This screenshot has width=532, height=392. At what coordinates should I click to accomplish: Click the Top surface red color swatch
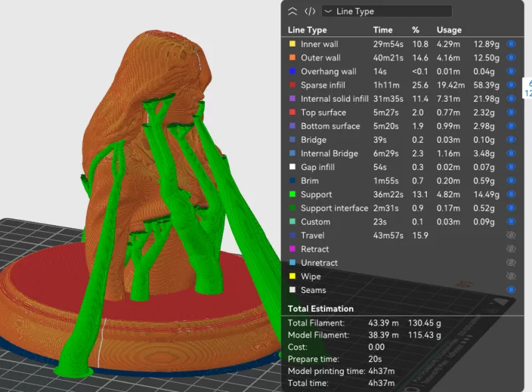point(292,112)
